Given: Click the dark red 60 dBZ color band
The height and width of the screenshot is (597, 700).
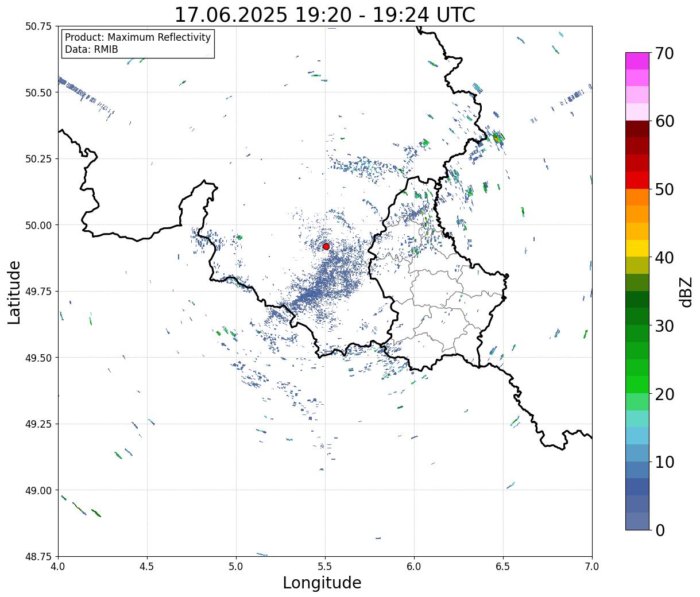Looking at the screenshot, I should click(637, 129).
